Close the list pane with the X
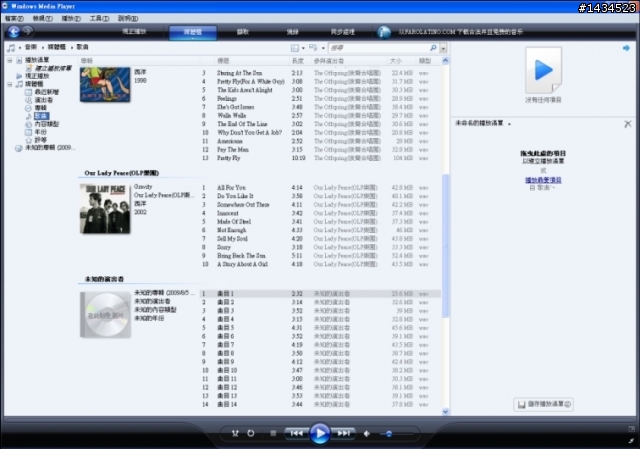640x449 pixels. (x=628, y=124)
